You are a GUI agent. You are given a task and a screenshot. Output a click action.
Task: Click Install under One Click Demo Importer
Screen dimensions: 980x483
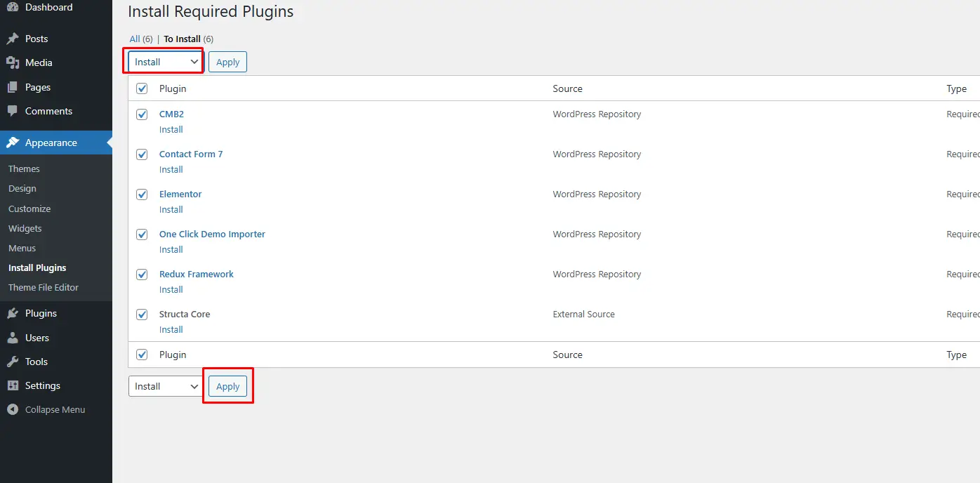coord(171,249)
